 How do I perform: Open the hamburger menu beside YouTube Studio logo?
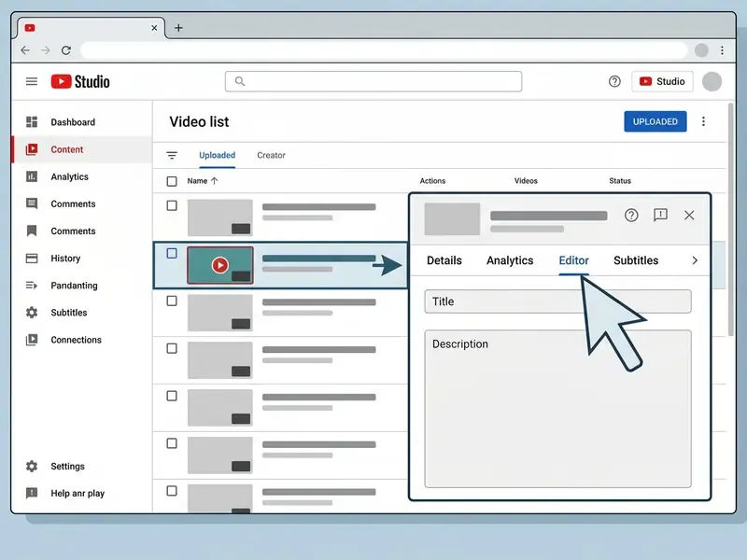(x=32, y=81)
